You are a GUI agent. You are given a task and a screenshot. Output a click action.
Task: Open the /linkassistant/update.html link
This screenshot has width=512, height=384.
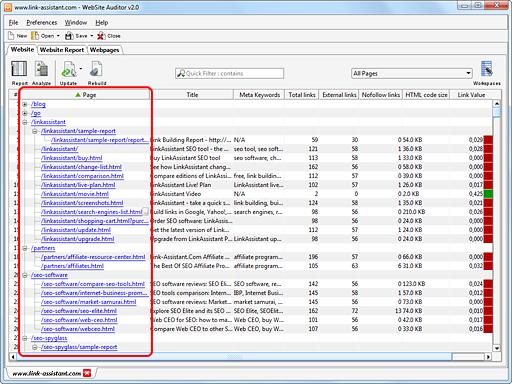(76, 230)
